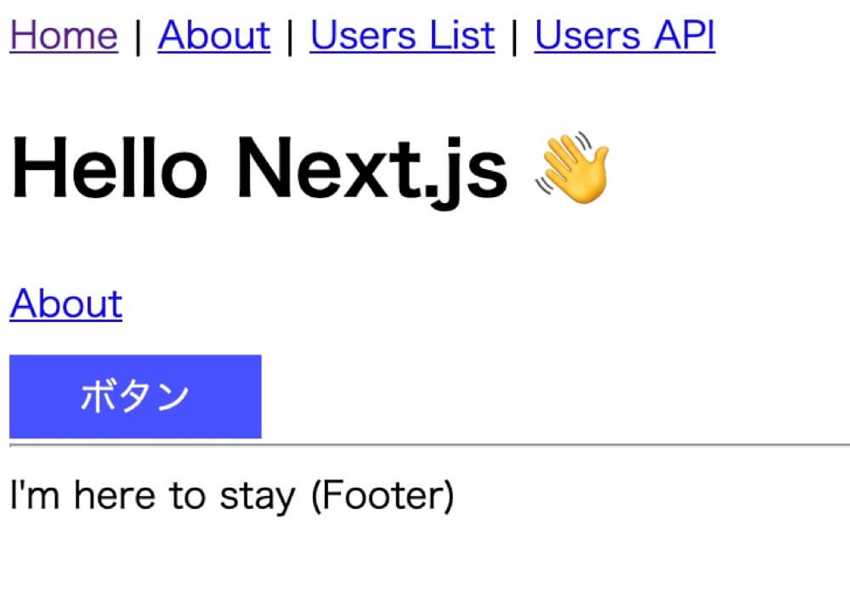This screenshot has height=616, width=850.
Task: Click the (Footer) label in footer
Action: click(x=382, y=495)
